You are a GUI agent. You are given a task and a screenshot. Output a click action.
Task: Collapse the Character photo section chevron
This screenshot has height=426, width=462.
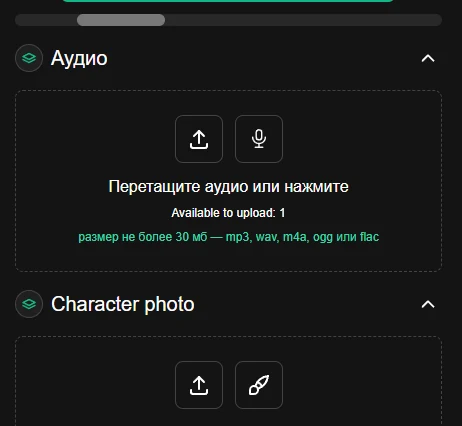[x=428, y=304]
